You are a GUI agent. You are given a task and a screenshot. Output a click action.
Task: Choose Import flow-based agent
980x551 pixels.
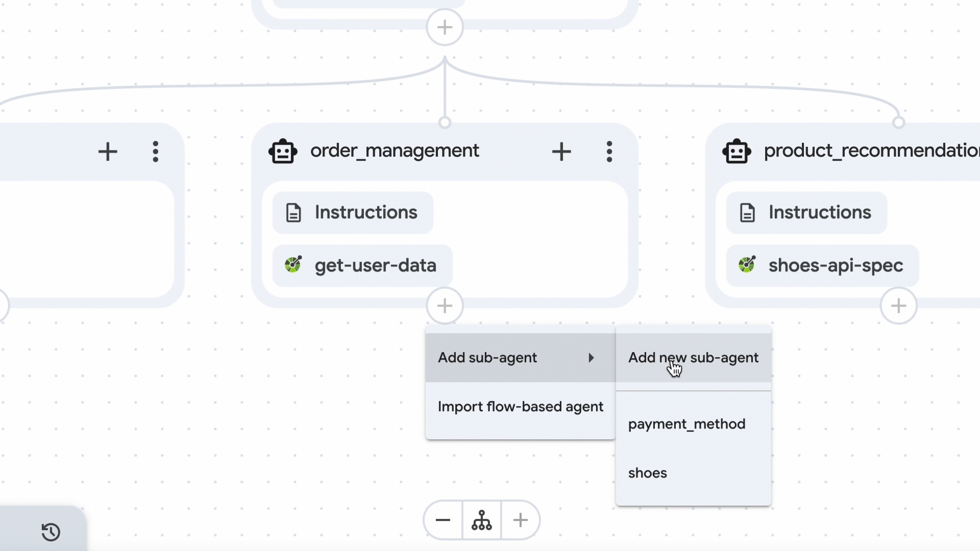(x=520, y=407)
